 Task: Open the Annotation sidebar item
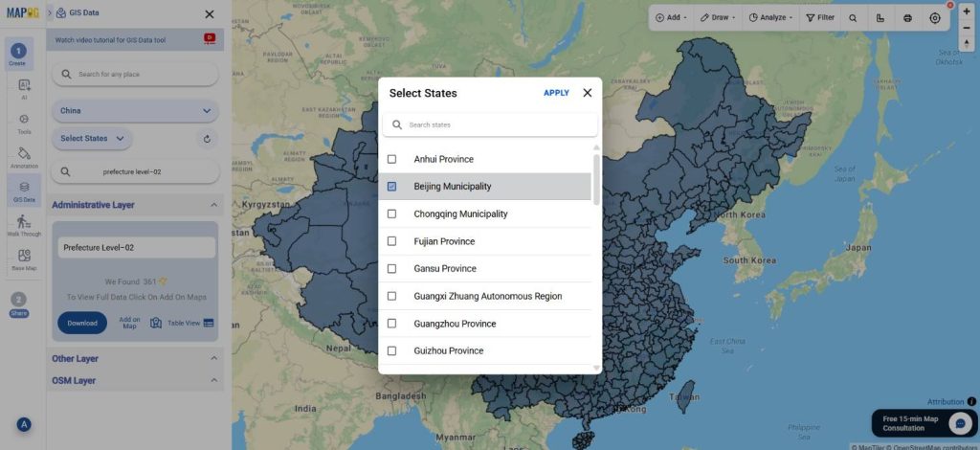click(x=24, y=157)
